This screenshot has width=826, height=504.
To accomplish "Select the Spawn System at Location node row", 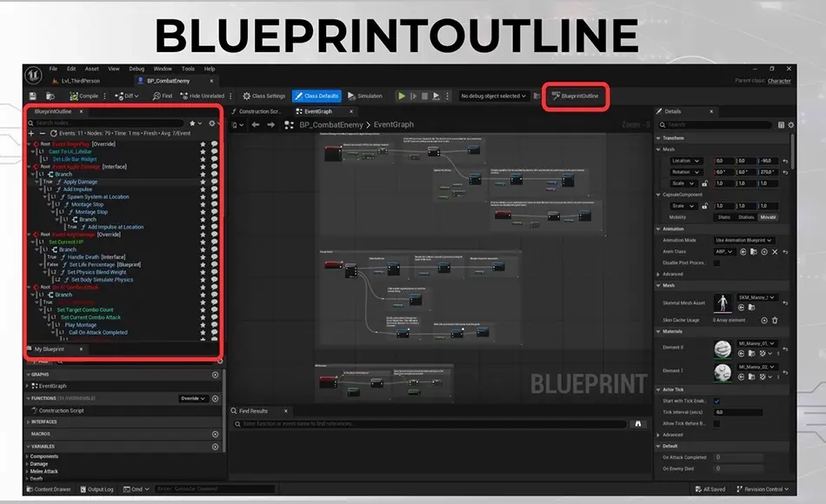I will click(x=98, y=197).
